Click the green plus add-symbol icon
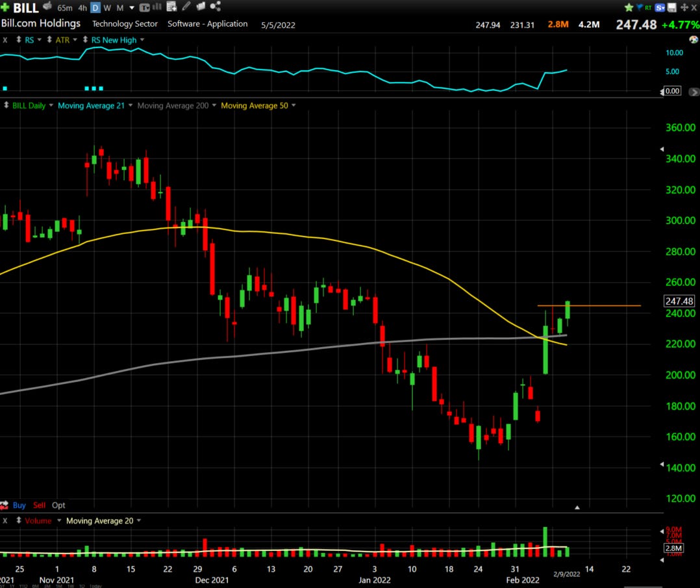700x588 pixels. click(5, 7)
